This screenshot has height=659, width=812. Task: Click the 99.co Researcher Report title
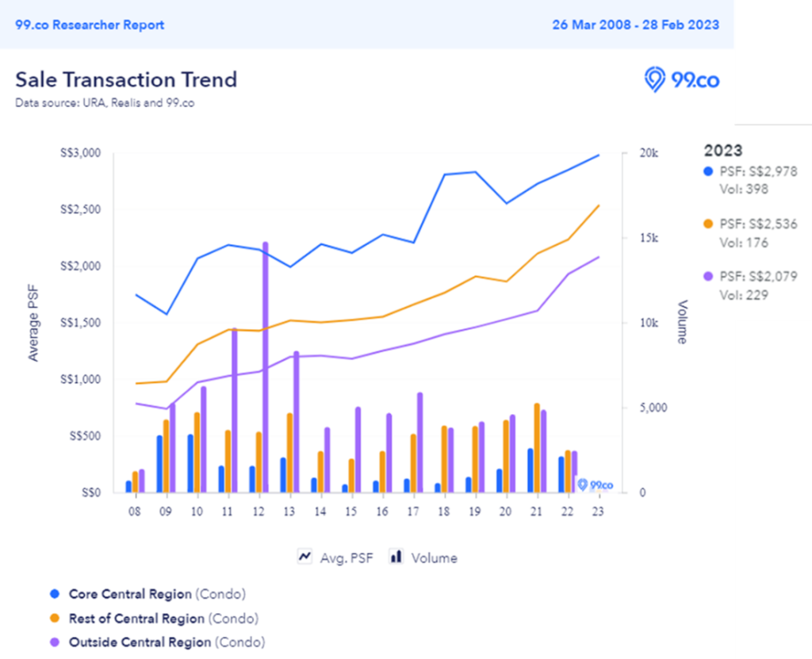coord(90,25)
